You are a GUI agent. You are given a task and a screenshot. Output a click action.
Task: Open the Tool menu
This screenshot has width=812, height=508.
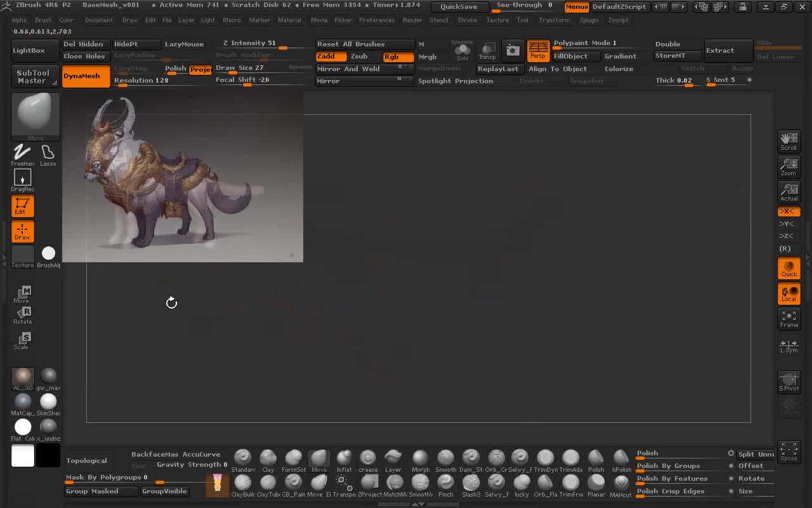(522, 20)
